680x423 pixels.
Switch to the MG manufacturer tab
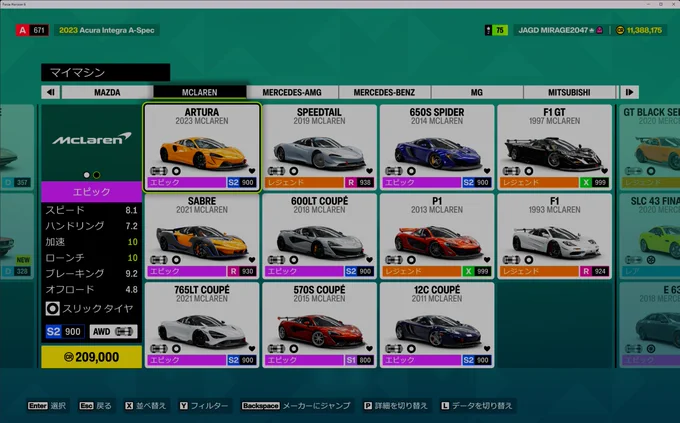coord(477,92)
